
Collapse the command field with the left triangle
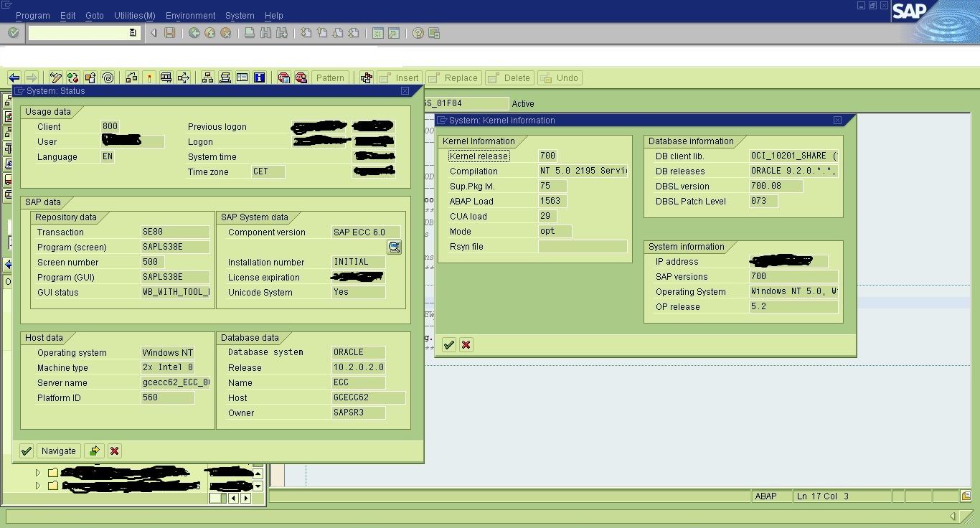click(154, 33)
